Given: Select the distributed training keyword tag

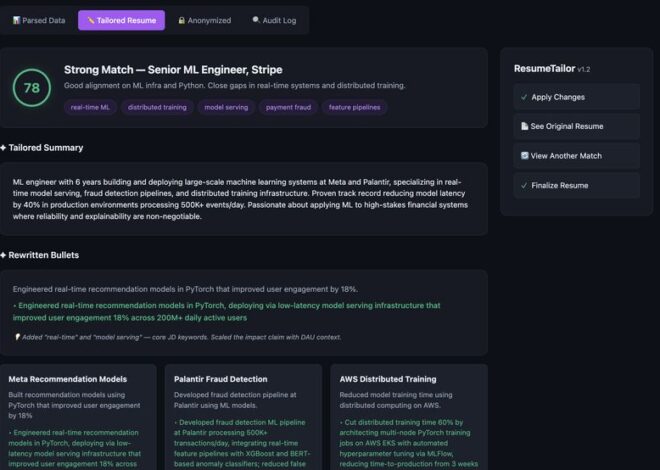Looking at the screenshot, I should 157,107.
